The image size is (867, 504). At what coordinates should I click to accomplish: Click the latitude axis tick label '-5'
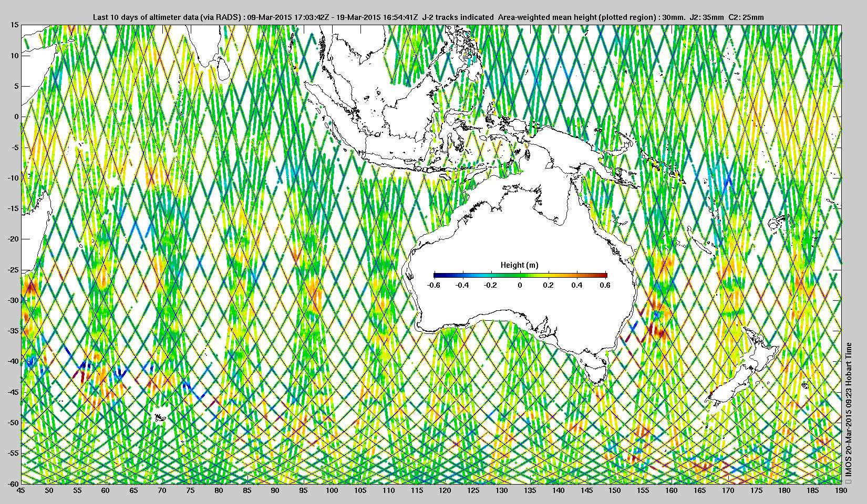(x=16, y=148)
